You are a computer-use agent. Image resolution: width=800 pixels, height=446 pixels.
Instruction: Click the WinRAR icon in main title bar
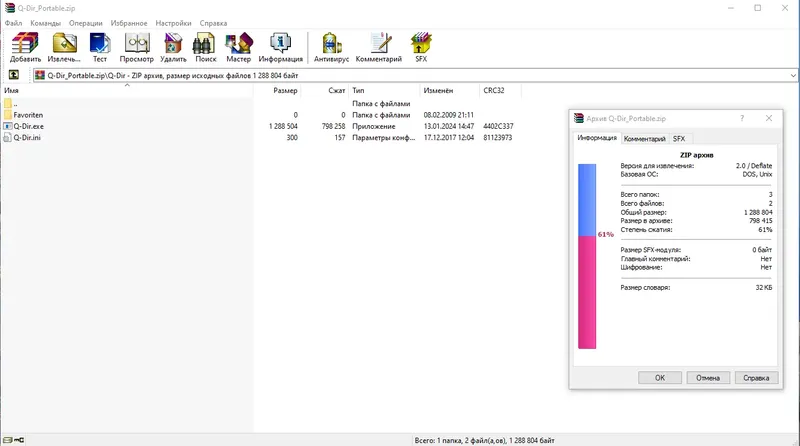click(x=10, y=8)
